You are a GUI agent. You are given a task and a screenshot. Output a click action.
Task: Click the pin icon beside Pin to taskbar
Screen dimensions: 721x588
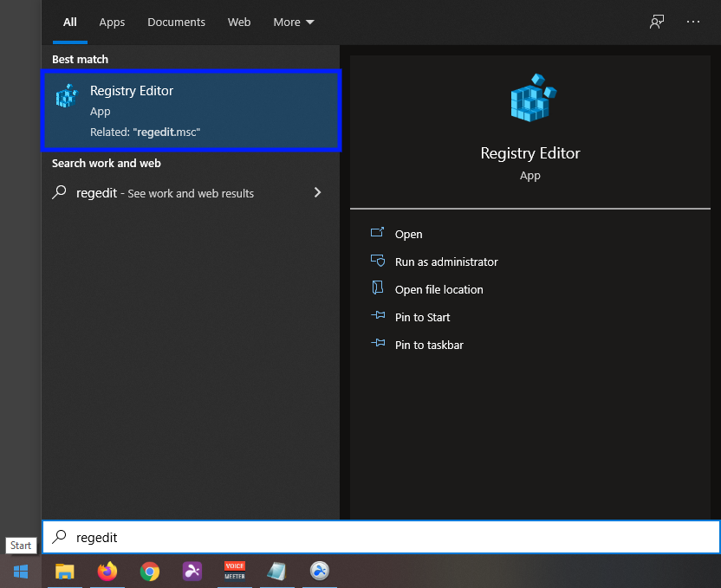click(377, 344)
